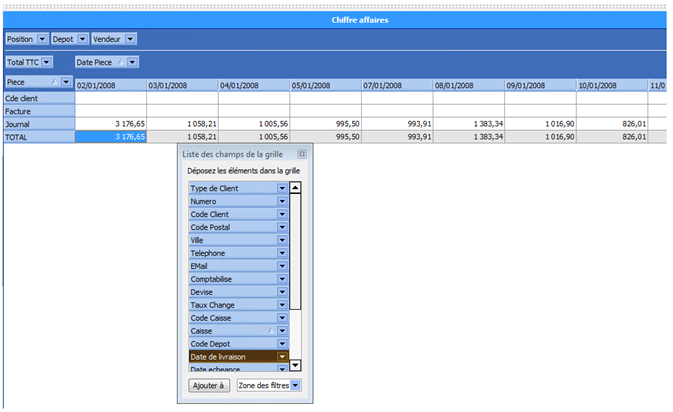The height and width of the screenshot is (412, 673).
Task: Open the Position filter dropdown arrow
Action: pyautogui.click(x=42, y=39)
